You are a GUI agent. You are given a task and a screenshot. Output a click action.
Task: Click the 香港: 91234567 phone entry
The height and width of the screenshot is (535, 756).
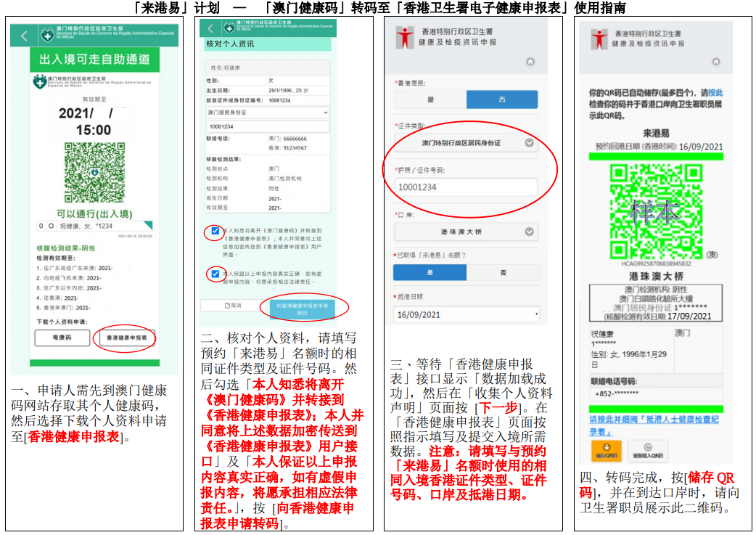click(287, 147)
